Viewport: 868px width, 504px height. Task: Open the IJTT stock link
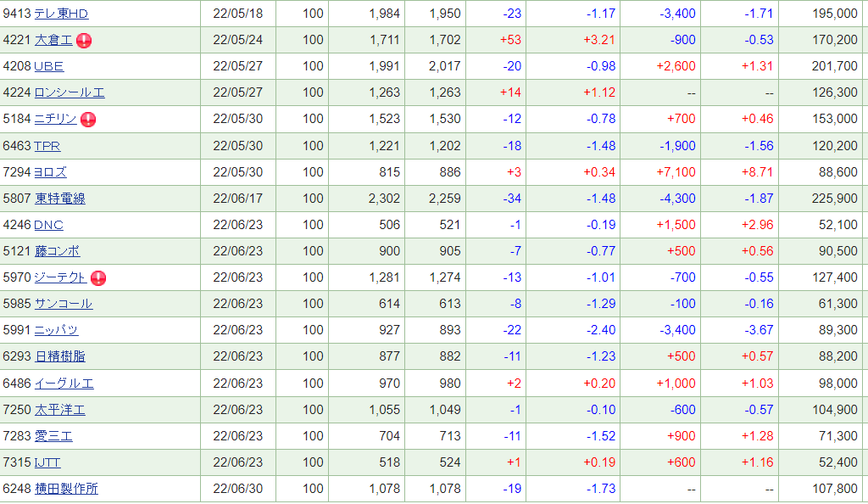pyautogui.click(x=47, y=462)
